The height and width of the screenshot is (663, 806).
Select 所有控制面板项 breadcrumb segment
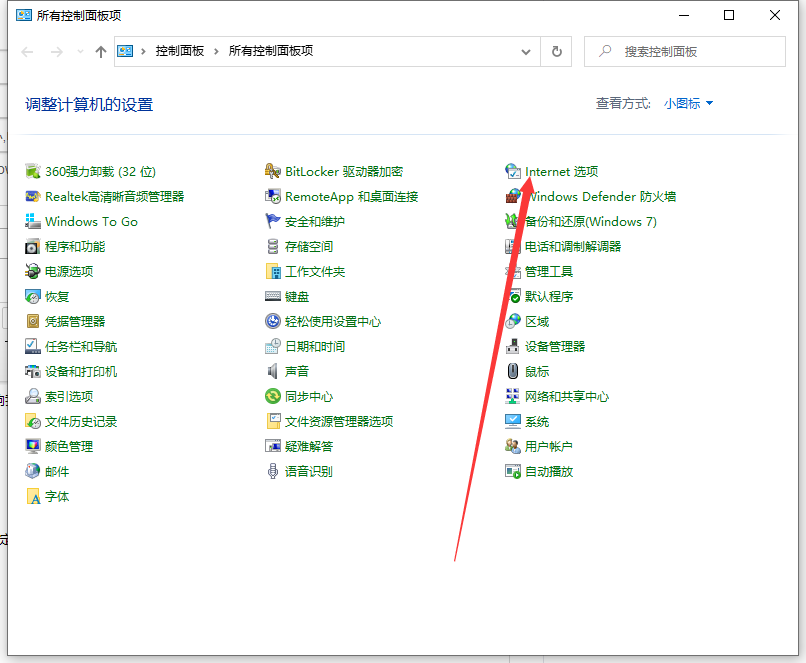tap(270, 51)
